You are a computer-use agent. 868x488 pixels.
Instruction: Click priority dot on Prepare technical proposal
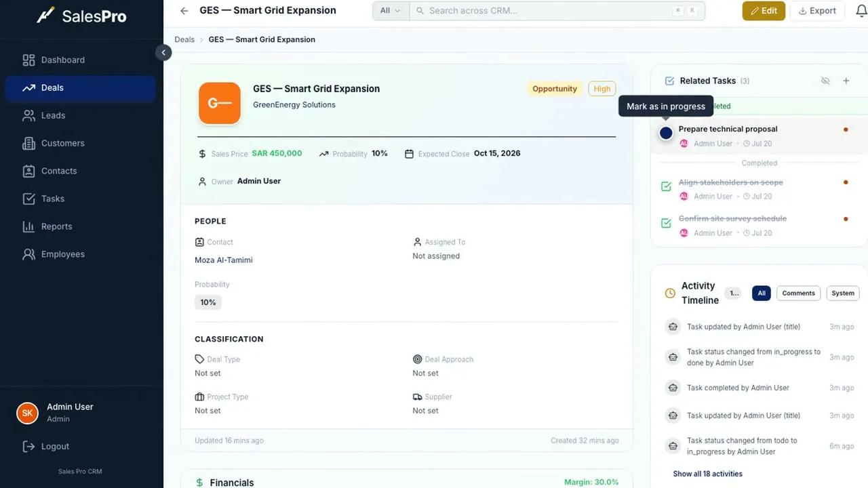tap(846, 129)
